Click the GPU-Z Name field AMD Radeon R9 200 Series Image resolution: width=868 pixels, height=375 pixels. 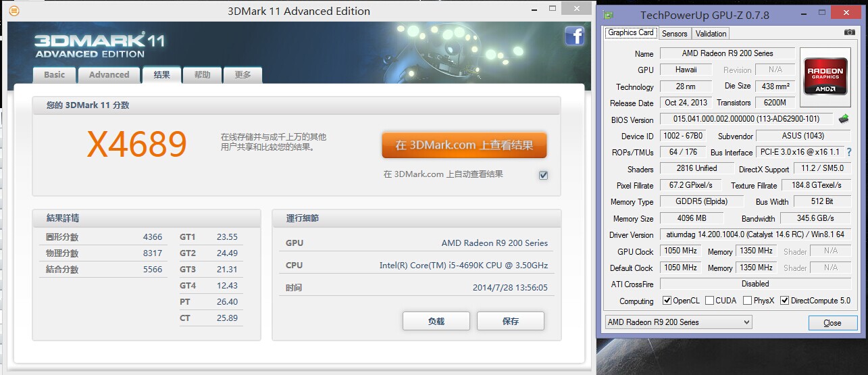(x=727, y=53)
